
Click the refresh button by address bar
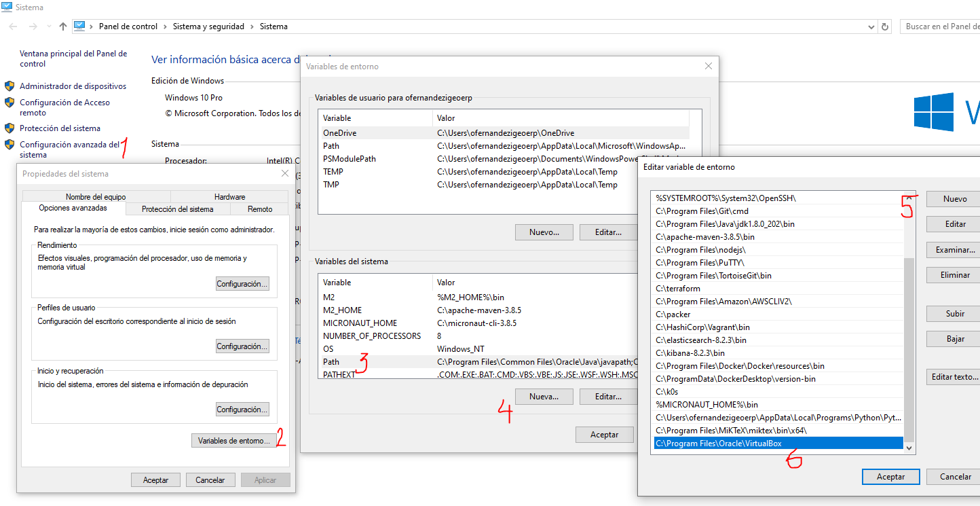point(884,26)
